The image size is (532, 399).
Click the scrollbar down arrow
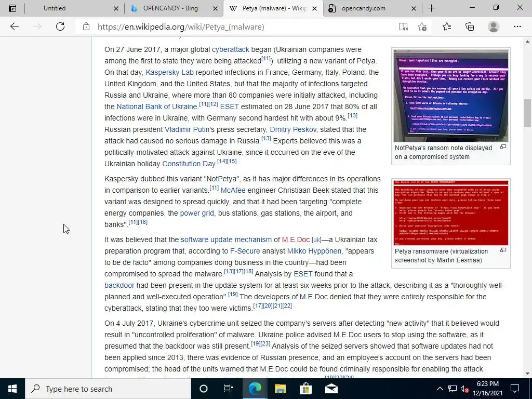click(x=528, y=374)
